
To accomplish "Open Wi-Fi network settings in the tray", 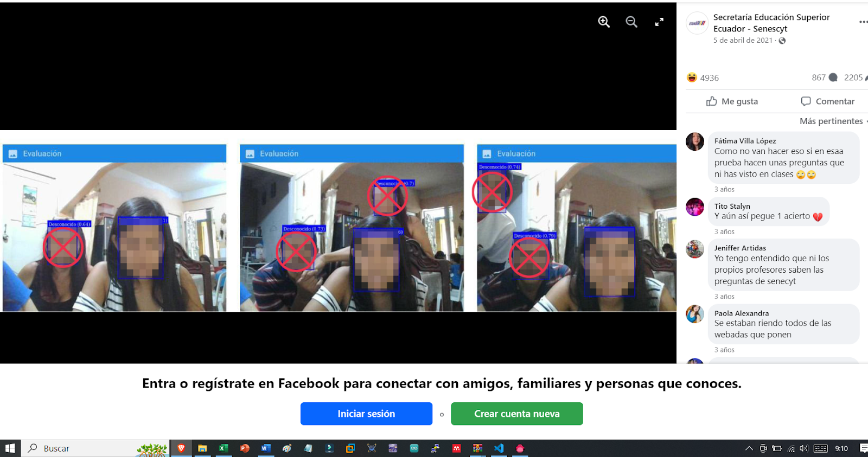I will pyautogui.click(x=792, y=448).
